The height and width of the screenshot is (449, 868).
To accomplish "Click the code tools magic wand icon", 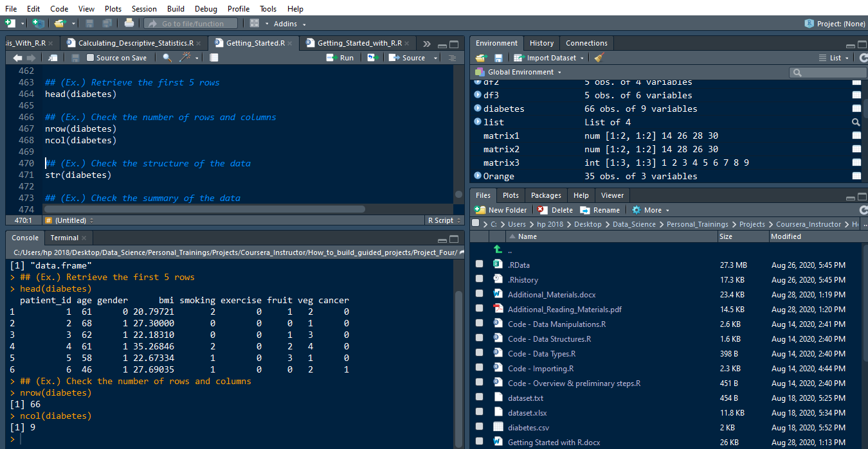I will click(185, 58).
